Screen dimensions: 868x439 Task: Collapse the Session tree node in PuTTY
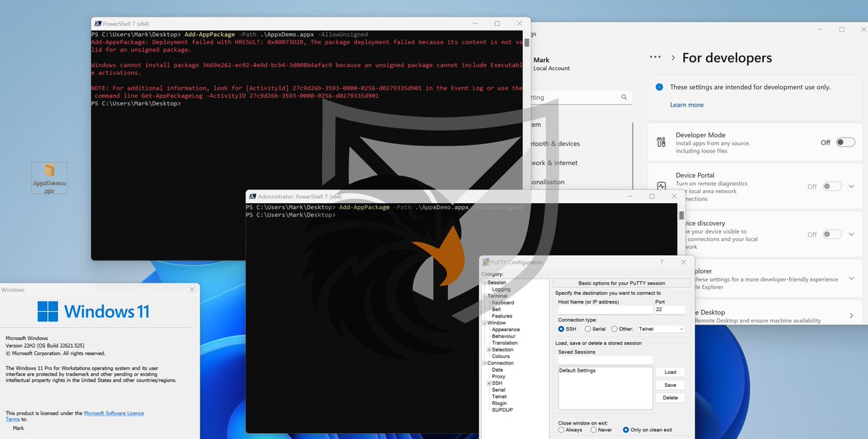click(x=485, y=283)
